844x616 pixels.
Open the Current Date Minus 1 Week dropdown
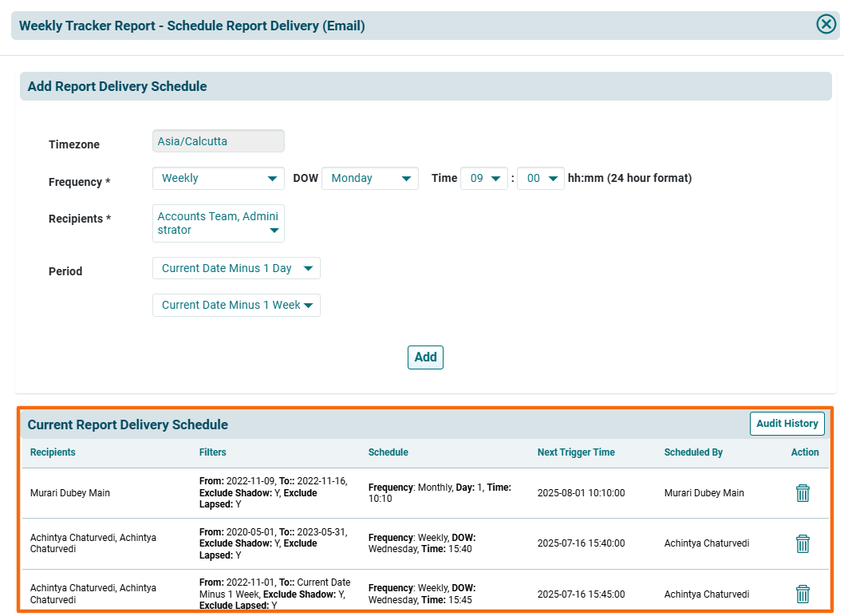[x=236, y=306]
